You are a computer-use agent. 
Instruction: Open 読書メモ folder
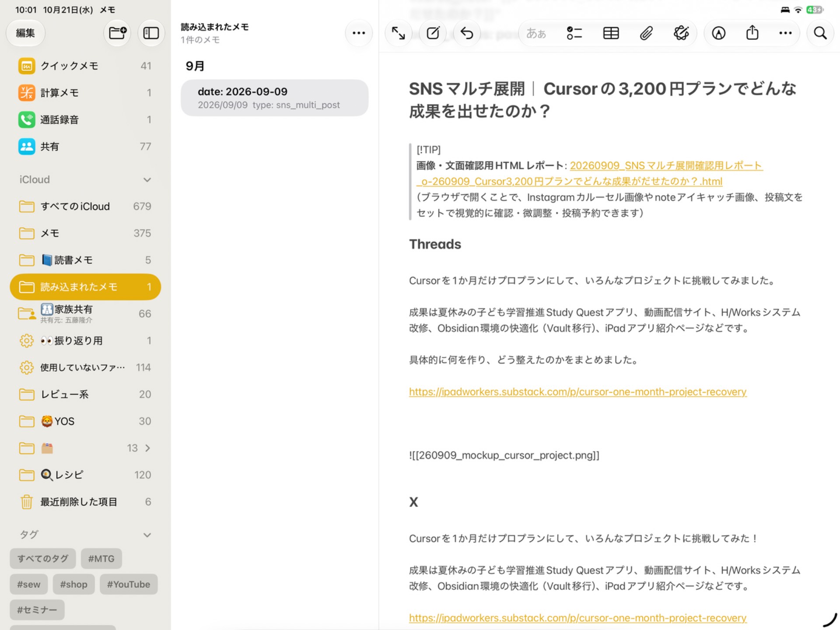tap(85, 260)
